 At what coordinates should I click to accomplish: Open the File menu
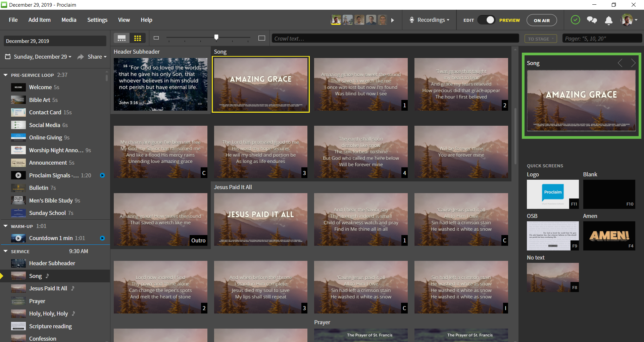pos(13,20)
